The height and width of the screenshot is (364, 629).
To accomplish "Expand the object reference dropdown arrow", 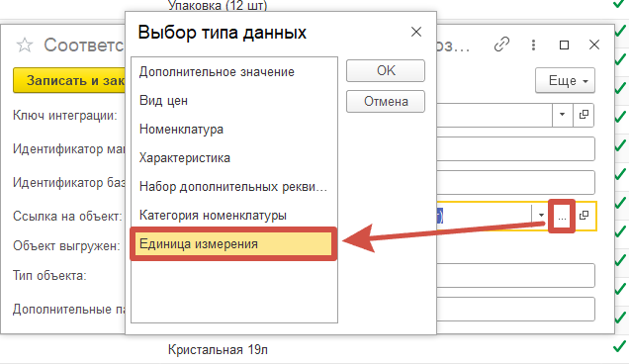I will click(541, 216).
